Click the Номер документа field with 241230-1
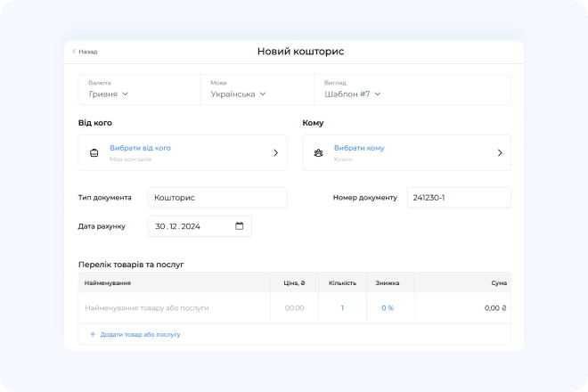 click(458, 198)
